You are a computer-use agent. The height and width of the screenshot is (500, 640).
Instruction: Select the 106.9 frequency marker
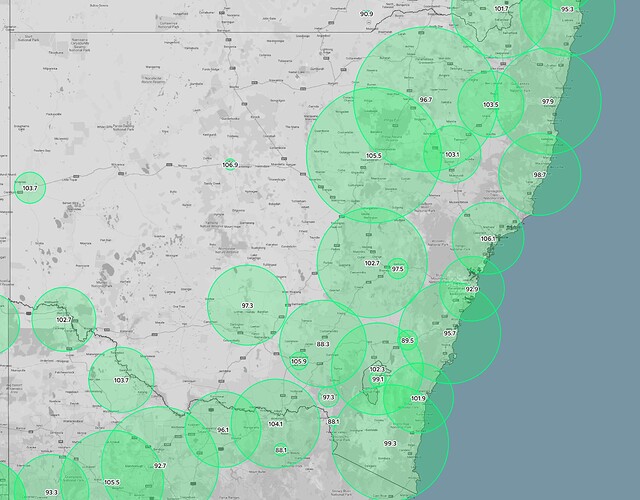point(230,165)
